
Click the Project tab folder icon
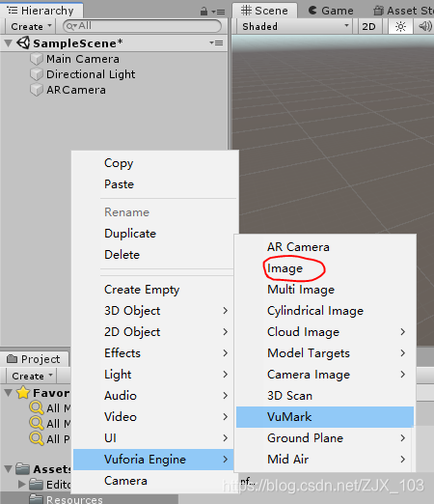point(12,358)
